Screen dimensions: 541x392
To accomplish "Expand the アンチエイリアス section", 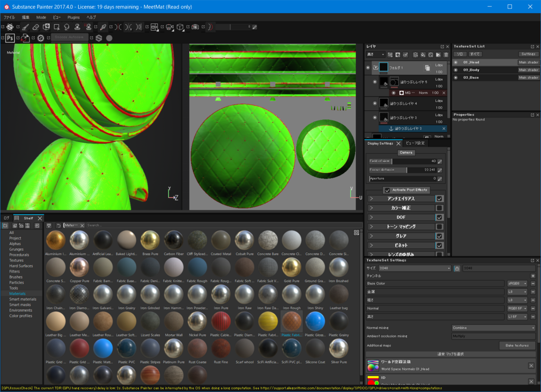I will pos(371,199).
